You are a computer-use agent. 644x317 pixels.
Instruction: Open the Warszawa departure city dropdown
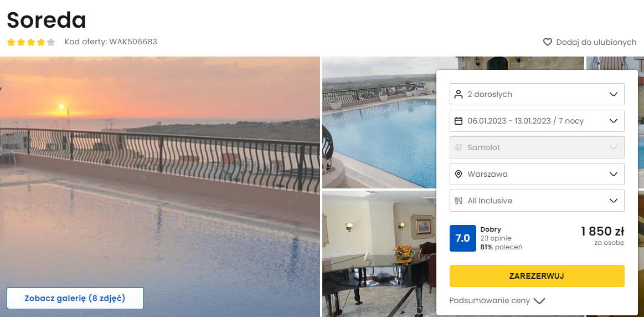[537, 174]
